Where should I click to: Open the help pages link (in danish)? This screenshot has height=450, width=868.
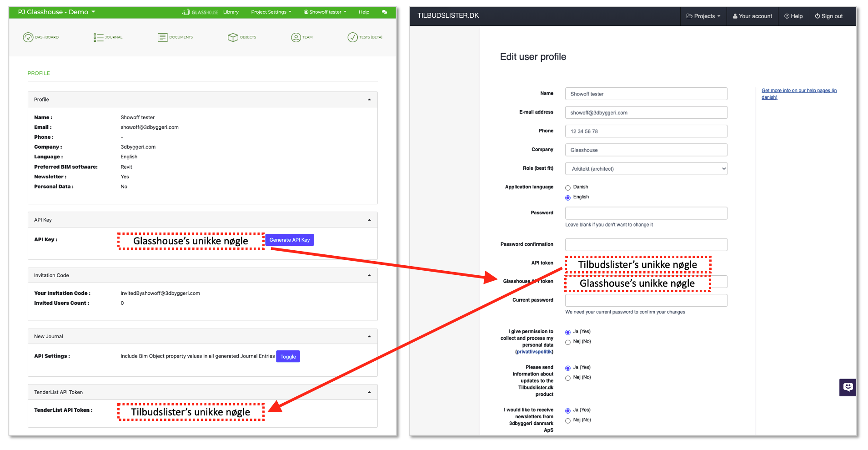(x=799, y=94)
